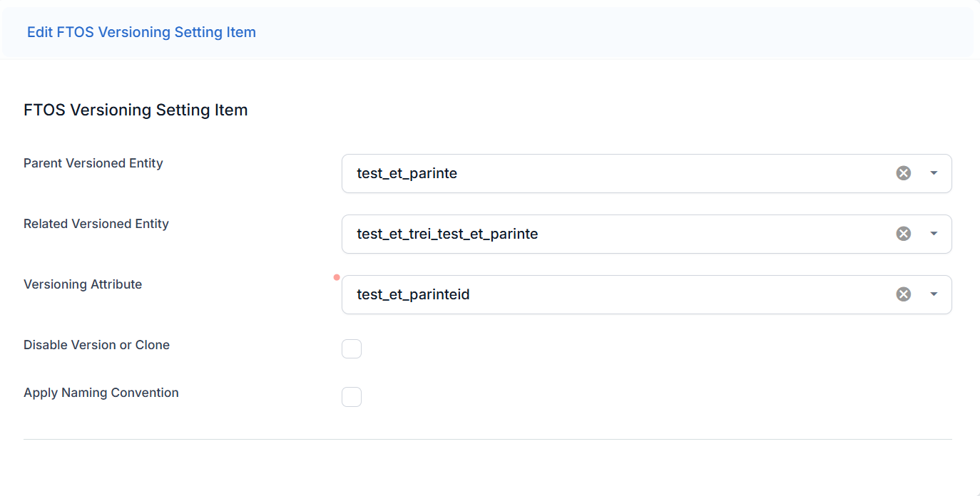Click the test_et_parinteid field text
Screen dimensions: 980x496
pyautogui.click(x=413, y=294)
